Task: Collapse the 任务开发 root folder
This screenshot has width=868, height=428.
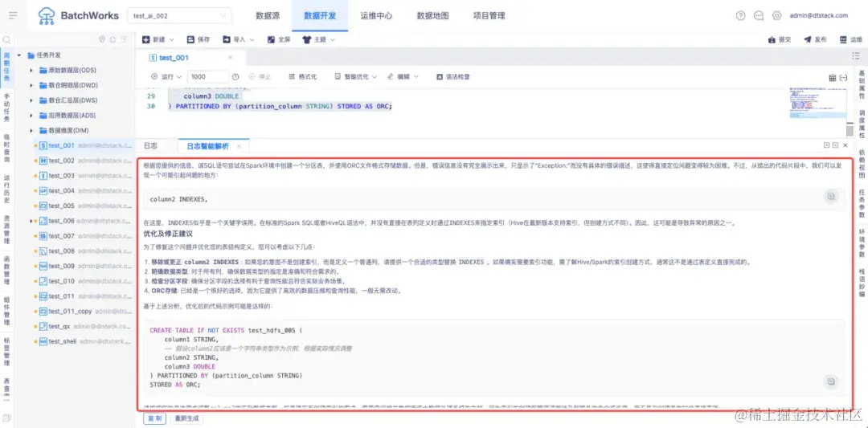Action: tap(19, 55)
